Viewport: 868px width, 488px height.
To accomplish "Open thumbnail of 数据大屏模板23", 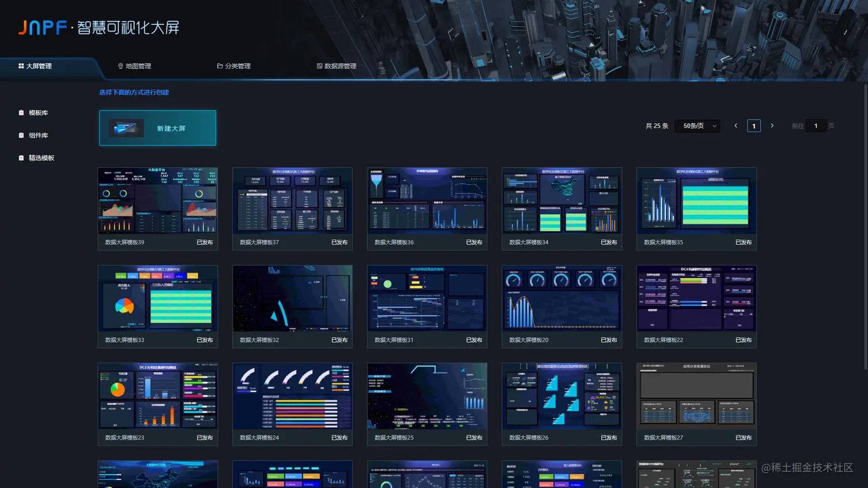I will coord(158,396).
